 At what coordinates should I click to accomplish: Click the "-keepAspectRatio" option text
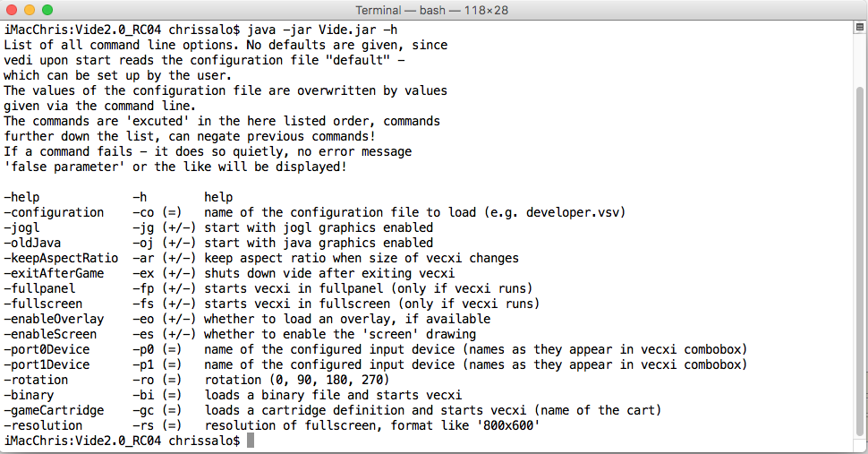pyautogui.click(x=62, y=258)
